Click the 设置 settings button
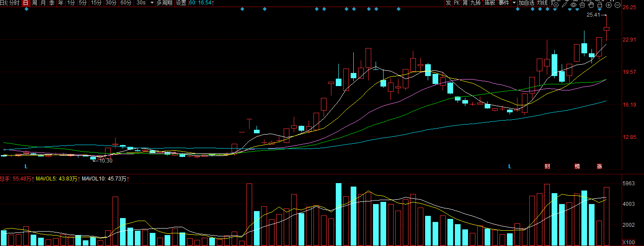 181,3
